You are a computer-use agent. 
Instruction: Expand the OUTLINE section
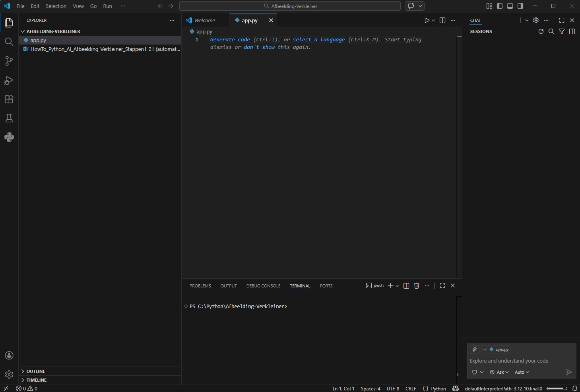pyautogui.click(x=36, y=371)
